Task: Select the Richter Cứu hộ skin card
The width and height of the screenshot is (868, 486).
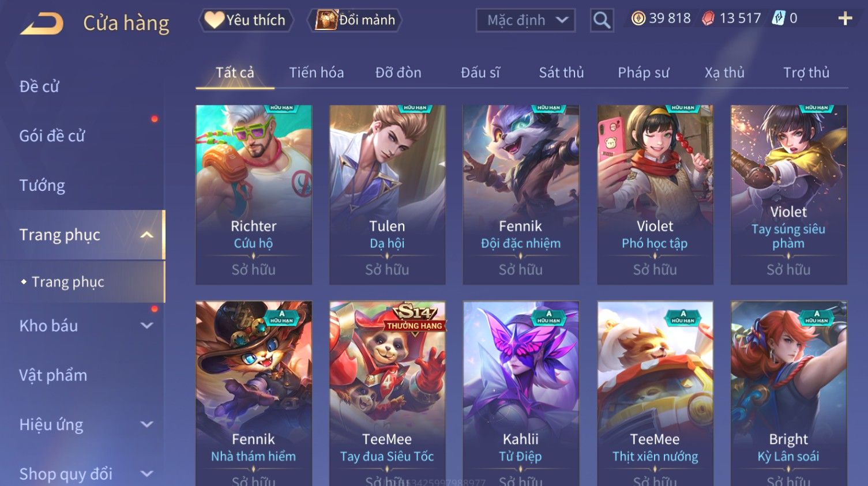Action: pos(254,194)
